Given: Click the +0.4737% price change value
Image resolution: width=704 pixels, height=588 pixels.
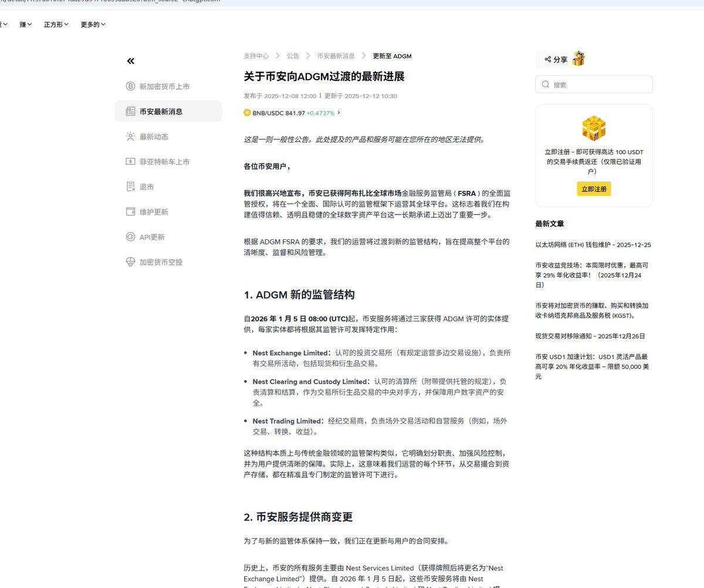Looking at the screenshot, I should tap(320, 113).
